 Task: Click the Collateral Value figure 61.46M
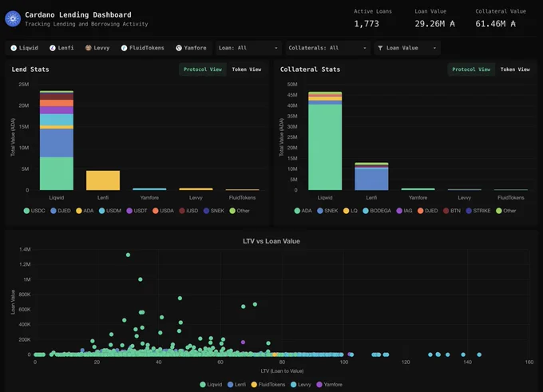[x=496, y=24]
